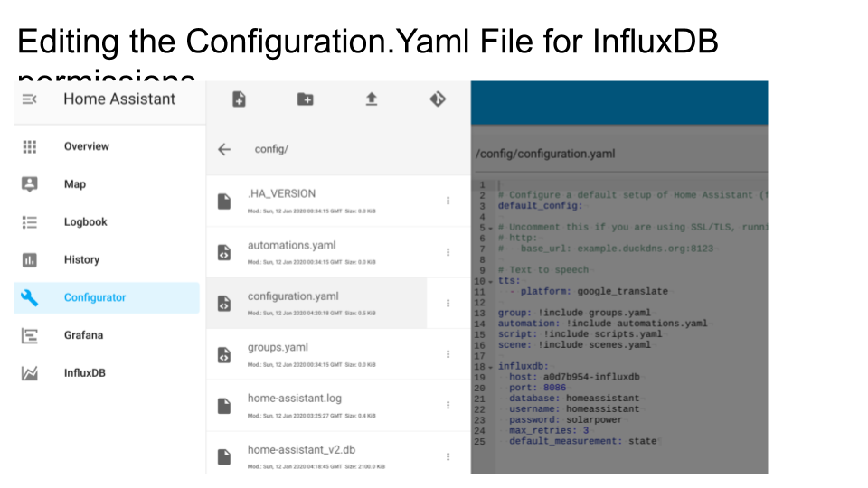Open the Overview grid icon

[x=29, y=146]
